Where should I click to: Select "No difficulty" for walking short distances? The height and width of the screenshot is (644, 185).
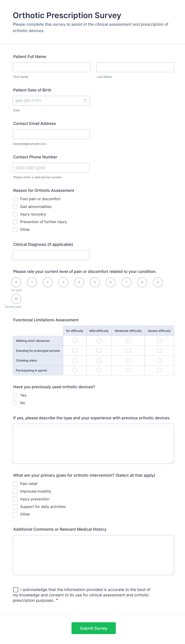(74, 340)
